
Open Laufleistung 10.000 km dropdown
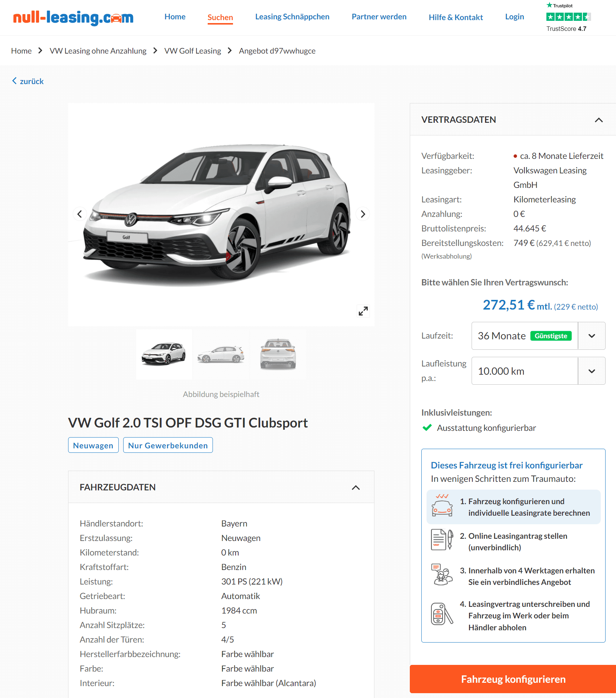pos(538,371)
